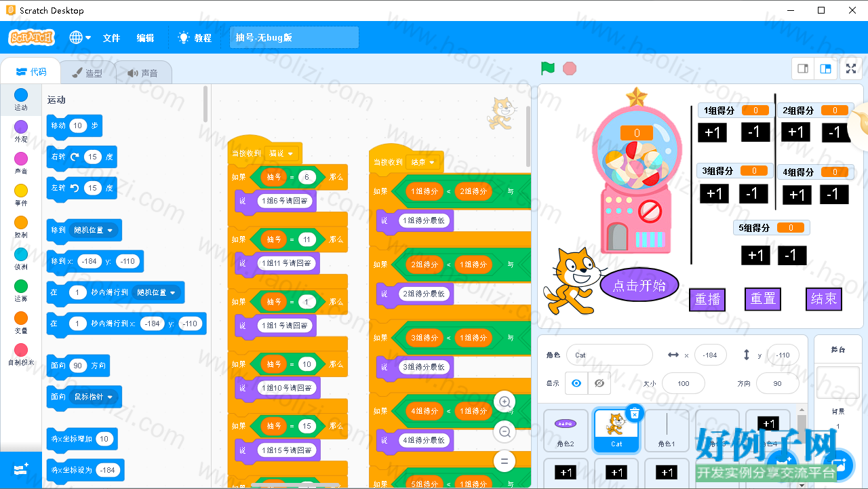This screenshot has height=489, width=868.
Task: Edit the project title 抽号-无bug版
Action: pyautogui.click(x=294, y=38)
